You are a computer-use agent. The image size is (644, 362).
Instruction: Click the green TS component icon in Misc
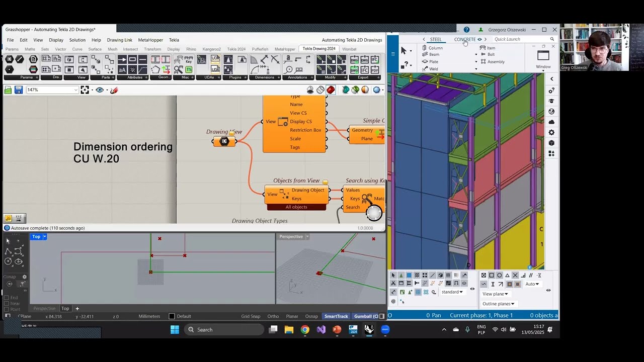click(x=189, y=69)
